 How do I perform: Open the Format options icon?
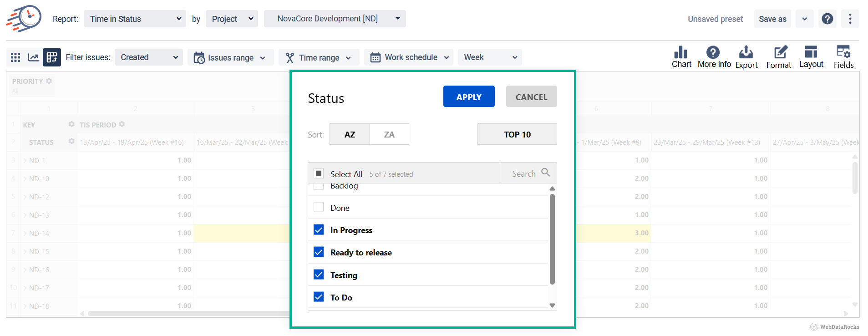(779, 53)
